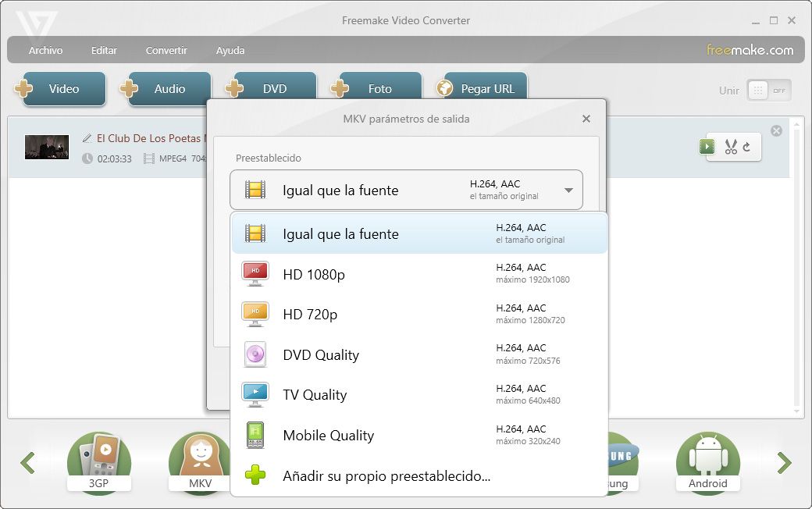Click the pencil rename icon

tap(87, 138)
